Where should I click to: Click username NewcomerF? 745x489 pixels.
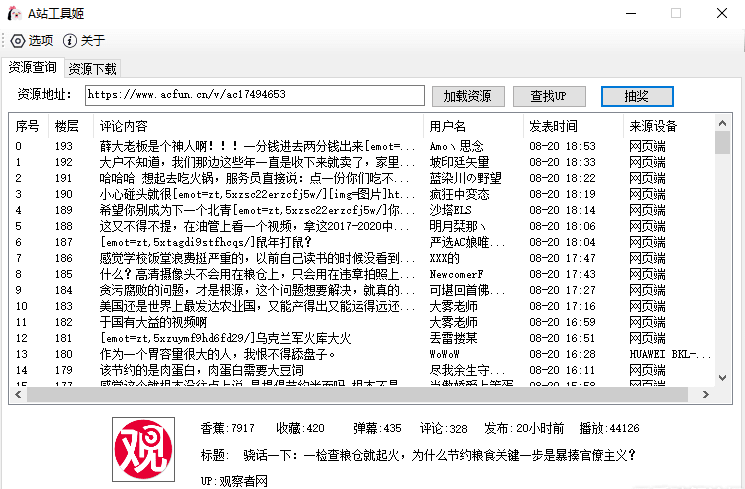coord(456,275)
